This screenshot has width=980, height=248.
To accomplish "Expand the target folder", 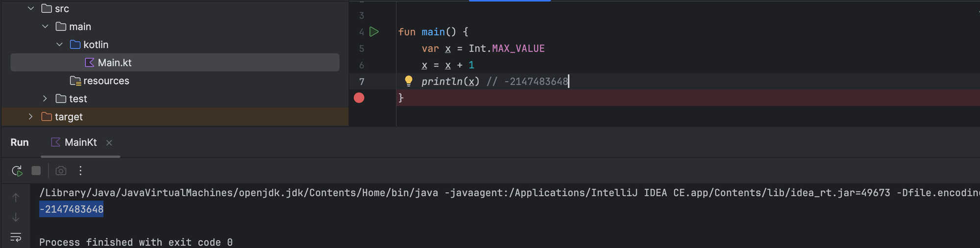I will [x=31, y=117].
